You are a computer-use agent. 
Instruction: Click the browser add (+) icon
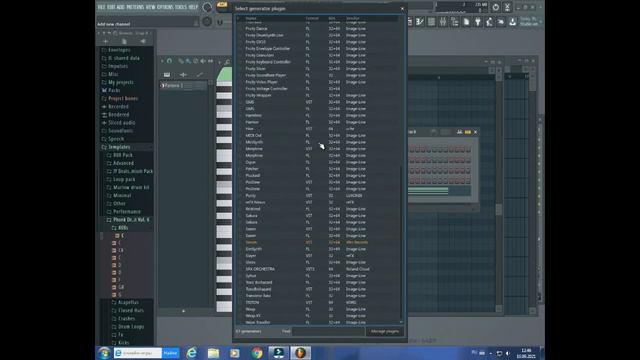pyautogui.click(x=106, y=42)
